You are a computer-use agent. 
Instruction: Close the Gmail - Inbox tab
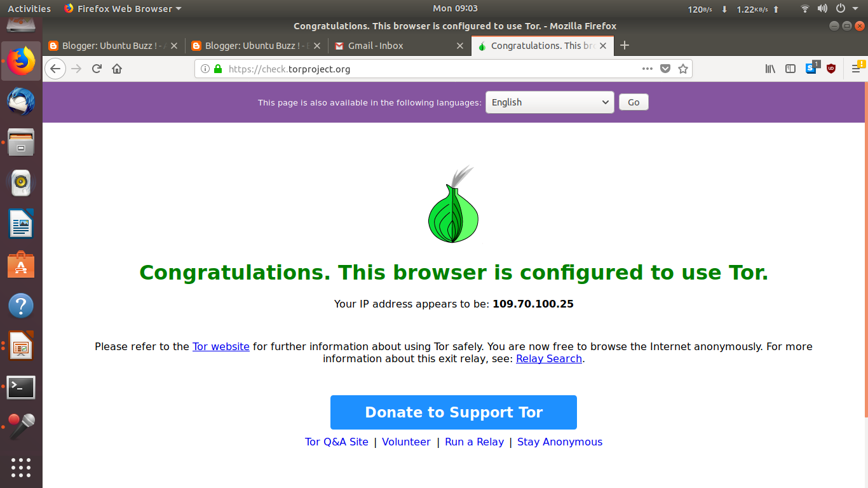point(461,46)
